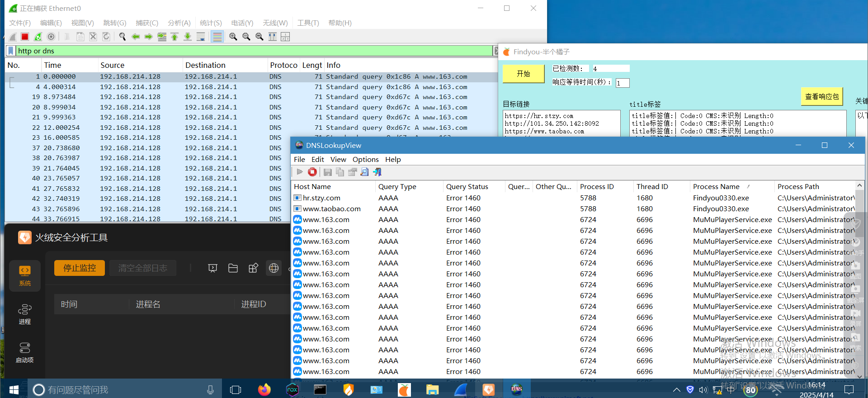Zoom out on Wireshark packet text
This screenshot has width=868, height=398.
point(246,37)
